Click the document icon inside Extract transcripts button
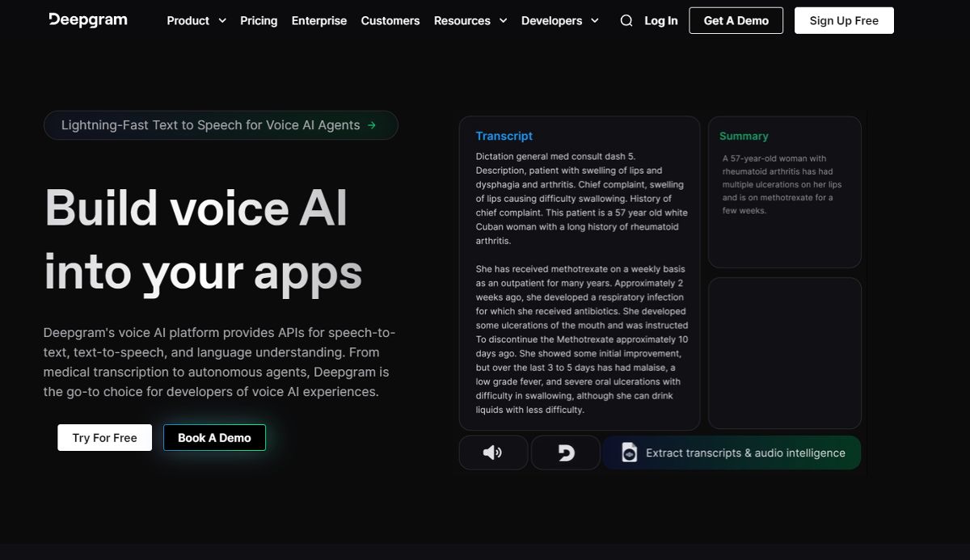This screenshot has width=970, height=560. pos(630,453)
